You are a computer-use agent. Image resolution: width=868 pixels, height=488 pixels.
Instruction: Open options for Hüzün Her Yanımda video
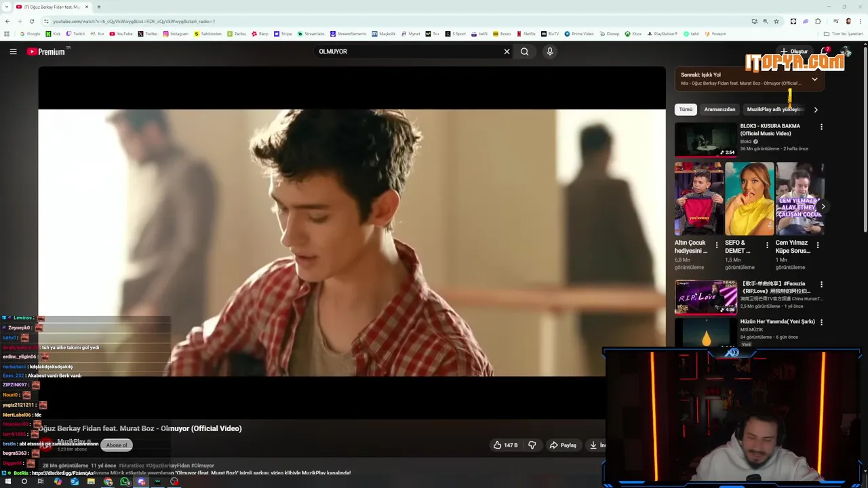(x=821, y=322)
